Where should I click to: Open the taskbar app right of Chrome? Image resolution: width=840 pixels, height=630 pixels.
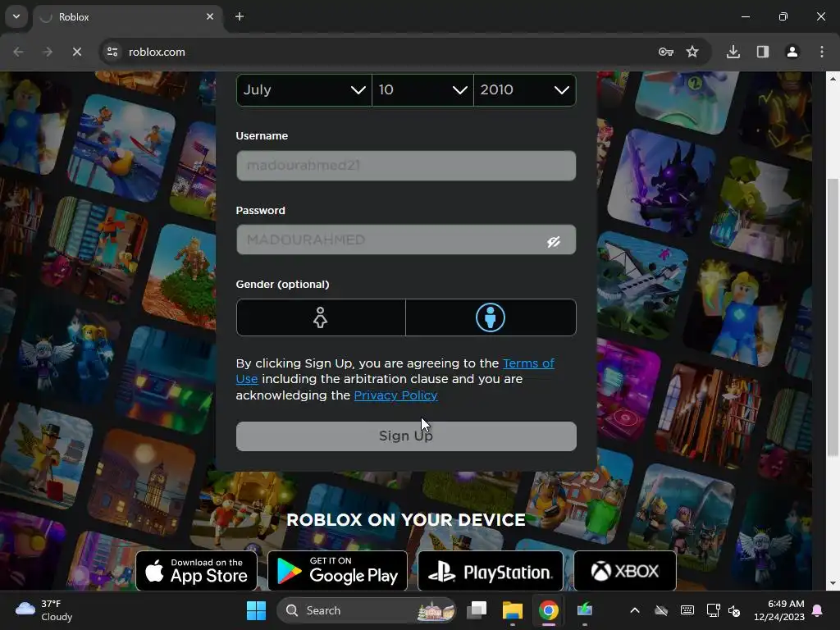click(x=584, y=610)
